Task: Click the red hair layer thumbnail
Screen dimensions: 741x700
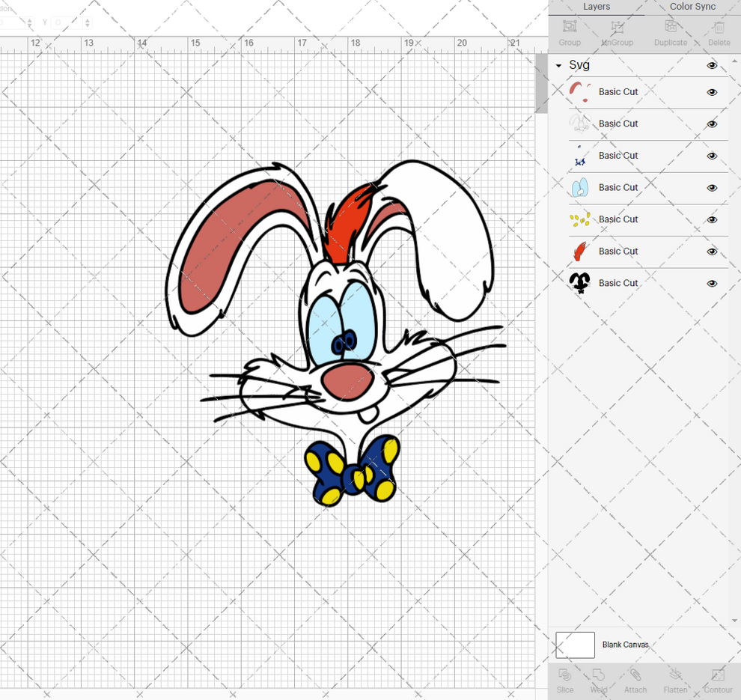Action: pyautogui.click(x=580, y=251)
